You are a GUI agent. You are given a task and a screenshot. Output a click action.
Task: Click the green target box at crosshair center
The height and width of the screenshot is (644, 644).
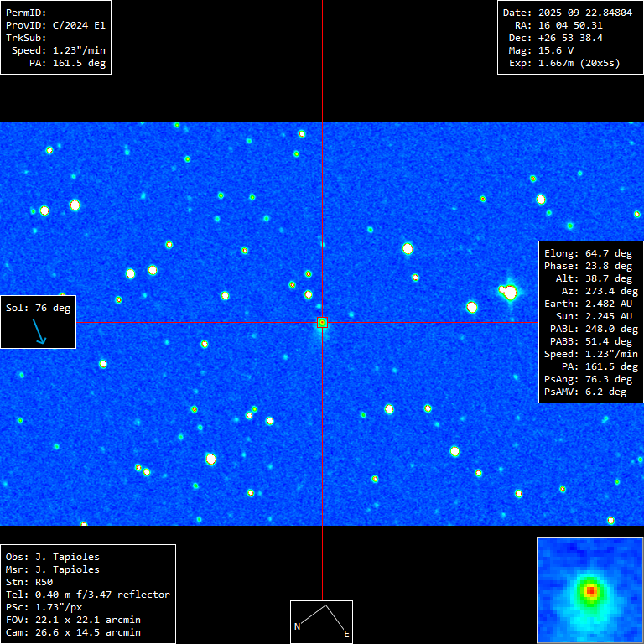point(322,323)
